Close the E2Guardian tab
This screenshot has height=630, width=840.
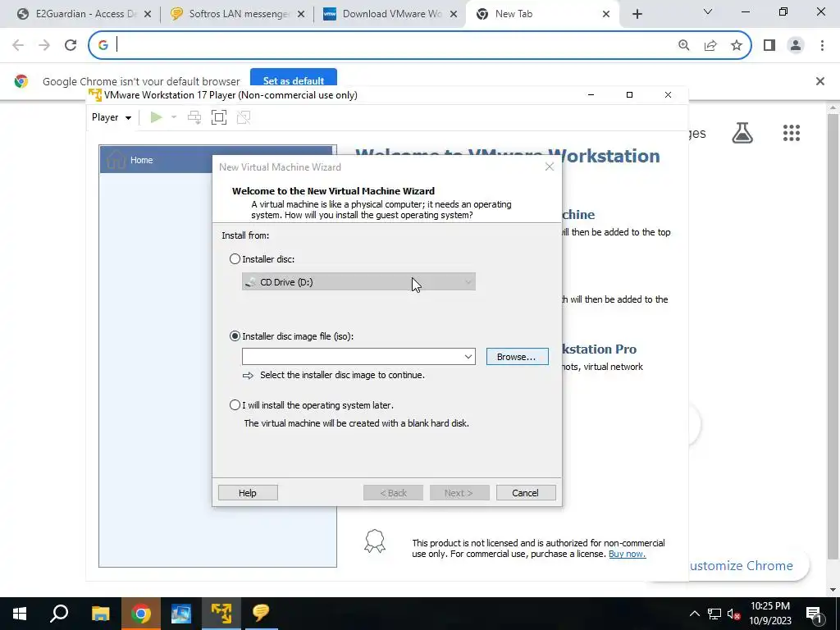point(148,14)
